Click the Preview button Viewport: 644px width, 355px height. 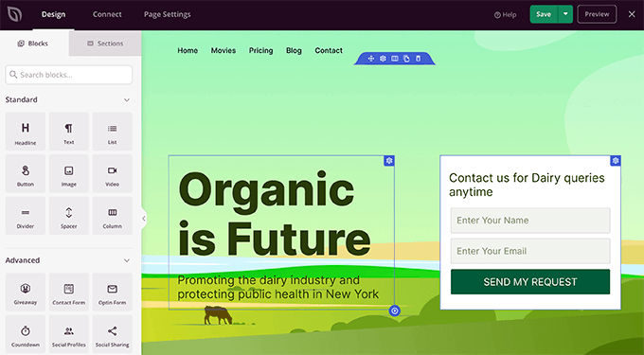point(597,14)
